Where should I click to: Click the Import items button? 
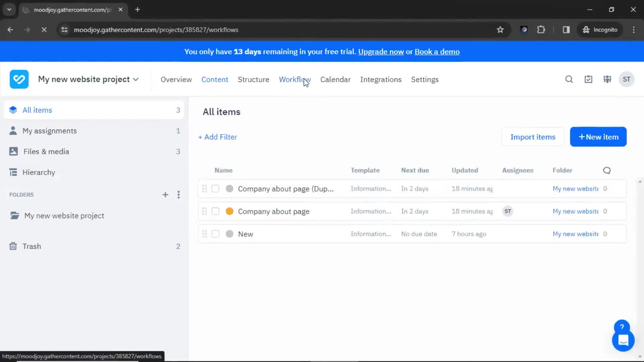533,136
